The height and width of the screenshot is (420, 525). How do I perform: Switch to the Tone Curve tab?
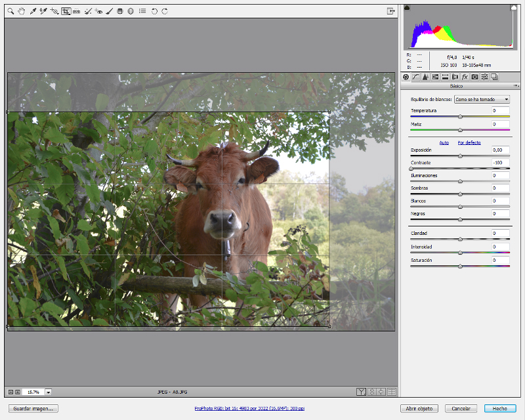tap(415, 77)
